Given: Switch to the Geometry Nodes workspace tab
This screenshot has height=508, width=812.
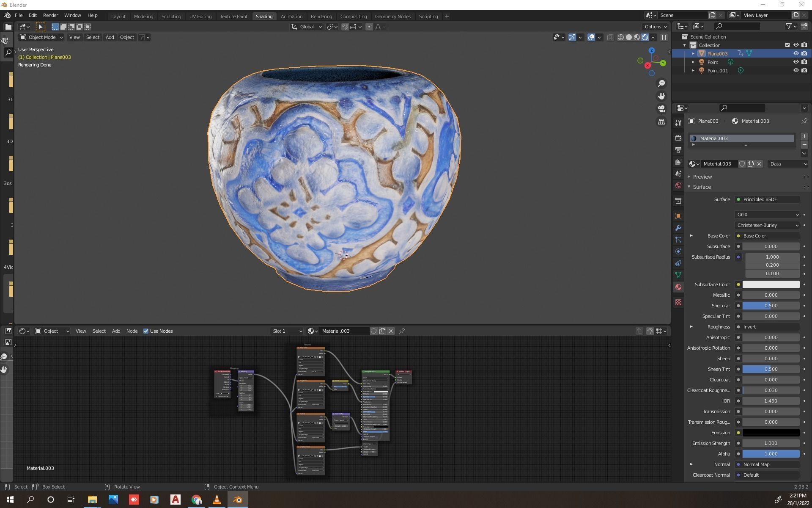Looking at the screenshot, I should 392,17.
